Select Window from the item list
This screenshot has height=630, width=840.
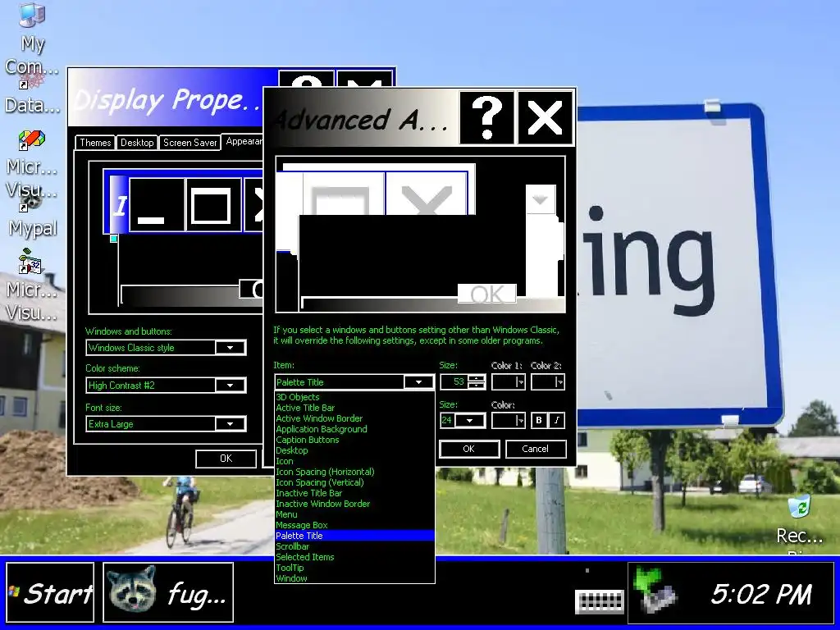click(x=354, y=578)
